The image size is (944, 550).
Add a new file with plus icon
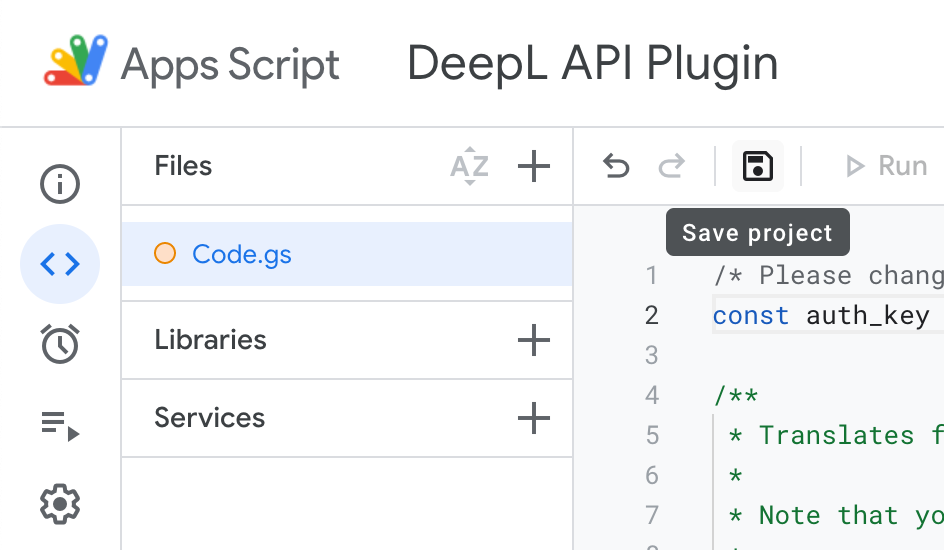click(534, 167)
